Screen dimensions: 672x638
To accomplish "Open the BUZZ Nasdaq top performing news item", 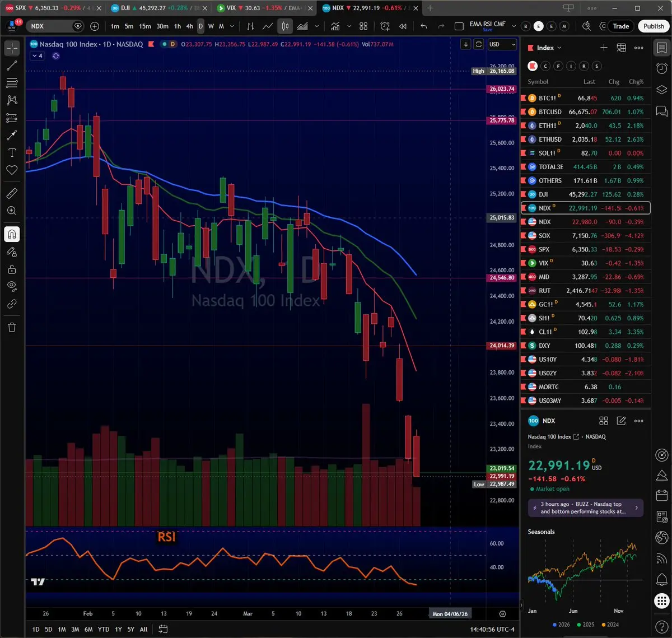I will point(586,508).
